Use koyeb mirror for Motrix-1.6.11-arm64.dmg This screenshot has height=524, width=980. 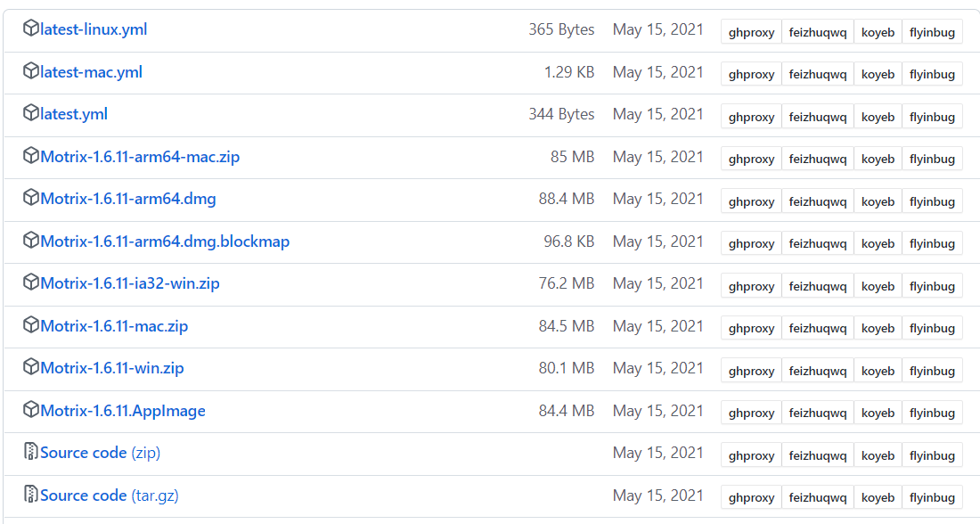pos(878,201)
